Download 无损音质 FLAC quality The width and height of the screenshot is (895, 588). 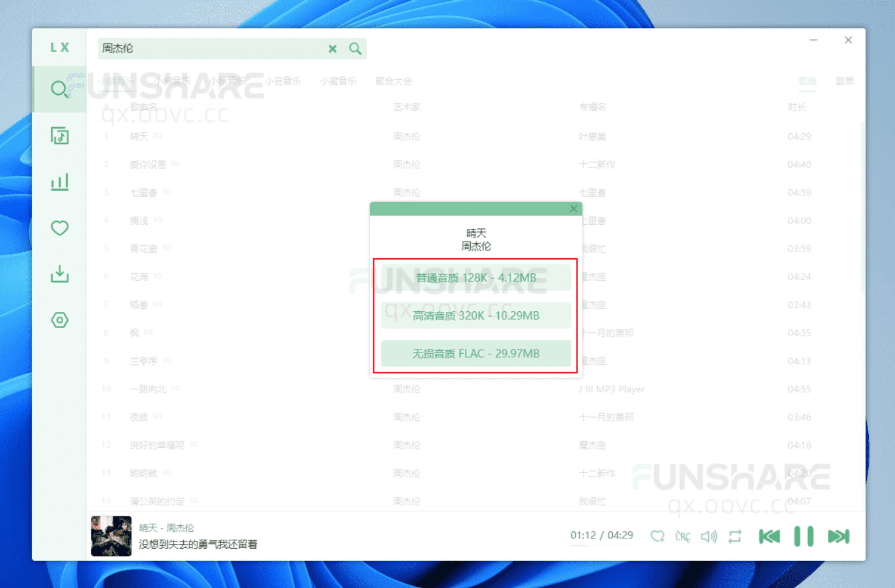coord(476,353)
